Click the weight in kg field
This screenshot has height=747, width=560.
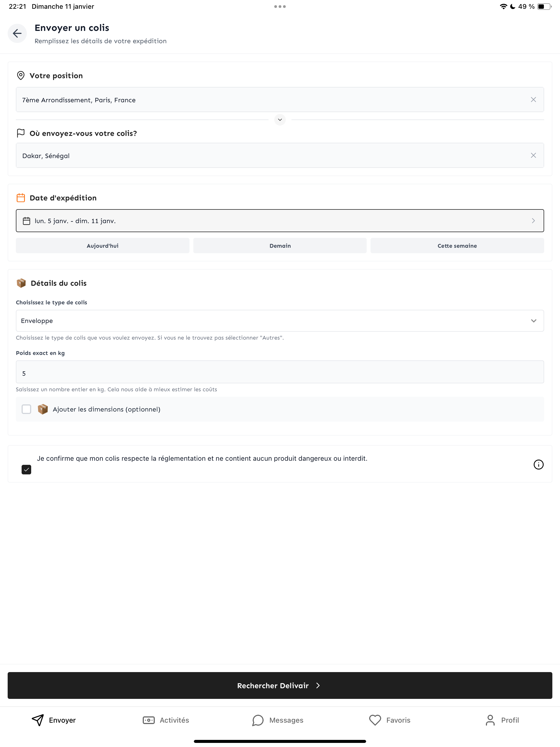280,372
